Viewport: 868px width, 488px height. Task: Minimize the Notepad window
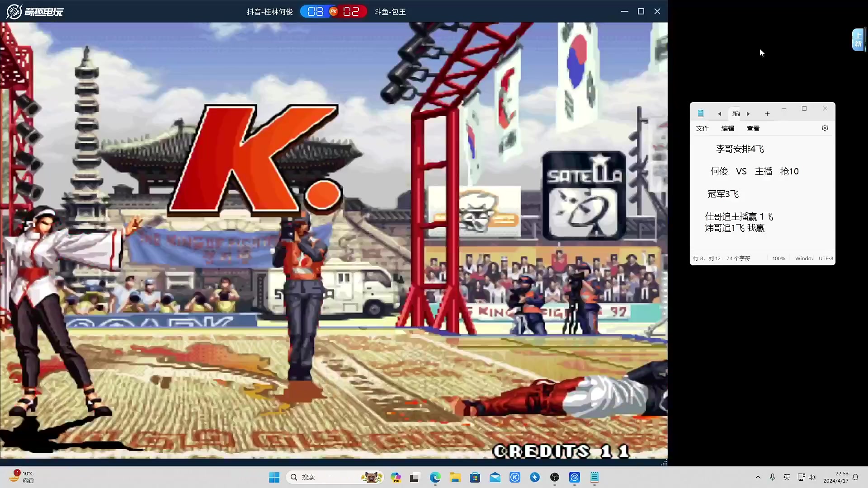784,108
